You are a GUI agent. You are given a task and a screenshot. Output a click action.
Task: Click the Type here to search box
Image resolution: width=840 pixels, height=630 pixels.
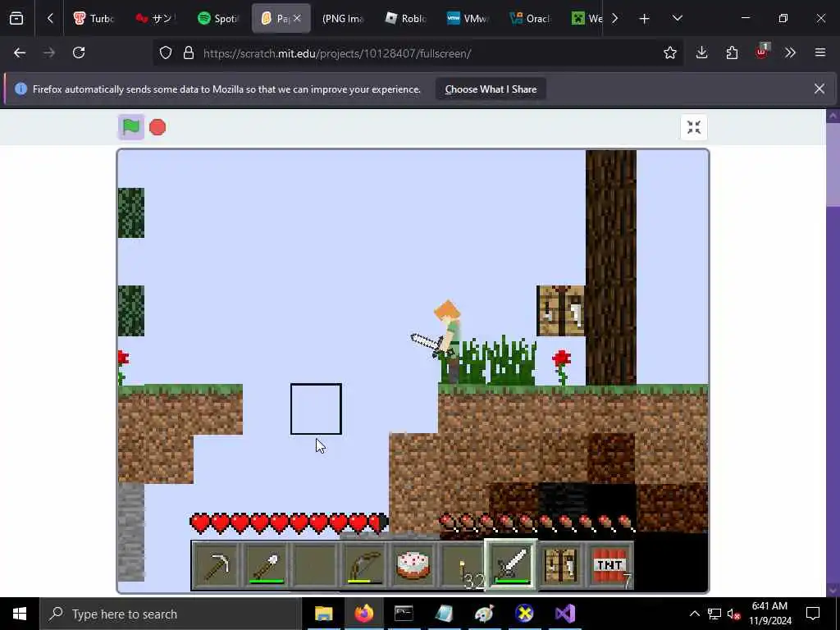[x=171, y=614]
